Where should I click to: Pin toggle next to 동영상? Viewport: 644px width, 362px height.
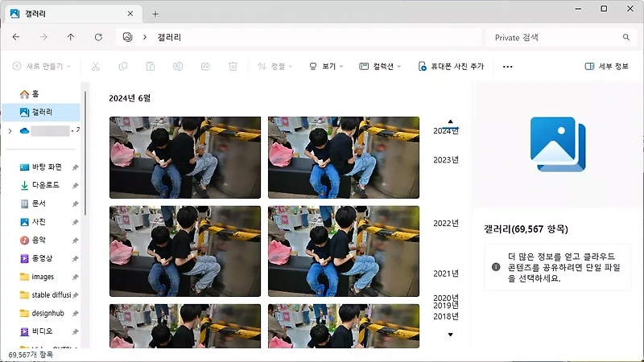(x=75, y=258)
